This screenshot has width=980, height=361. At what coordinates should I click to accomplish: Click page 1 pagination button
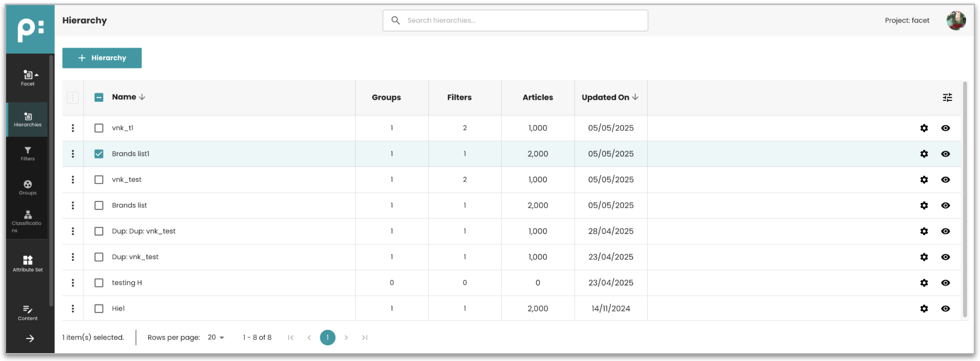[327, 337]
